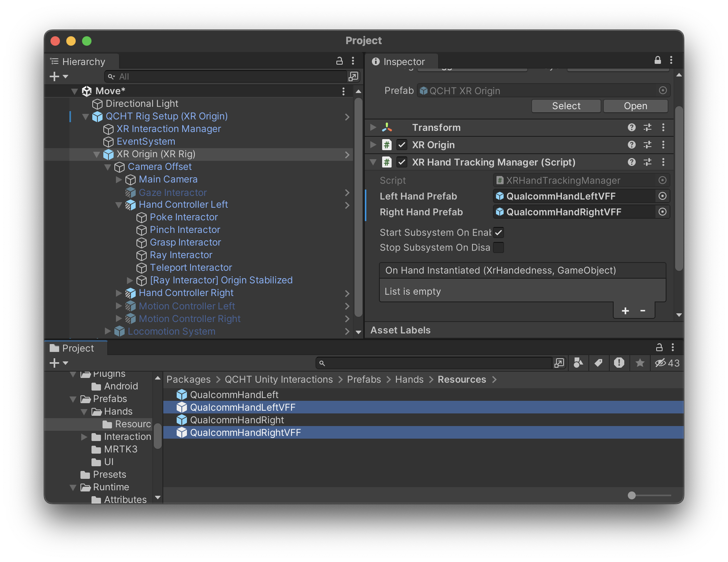This screenshot has height=562, width=728.
Task: Click the Select prefab button
Action: click(566, 106)
